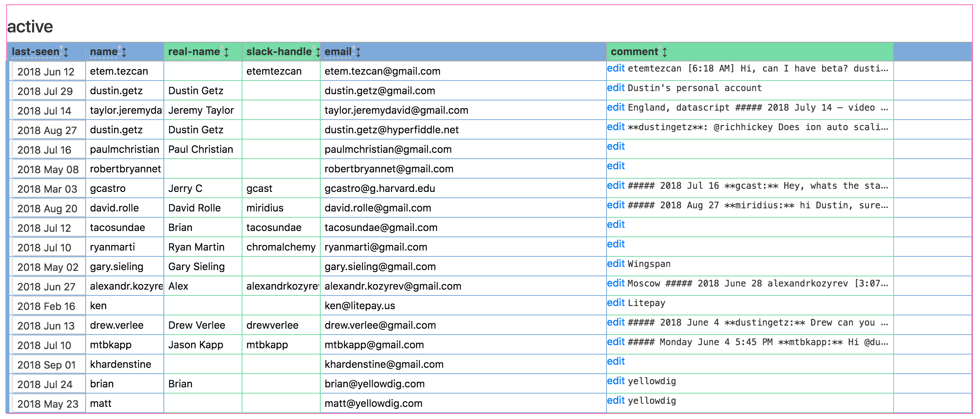Edit comment for robertbryannet row
Image resolution: width=980 pixels, height=419 pixels.
point(616,166)
